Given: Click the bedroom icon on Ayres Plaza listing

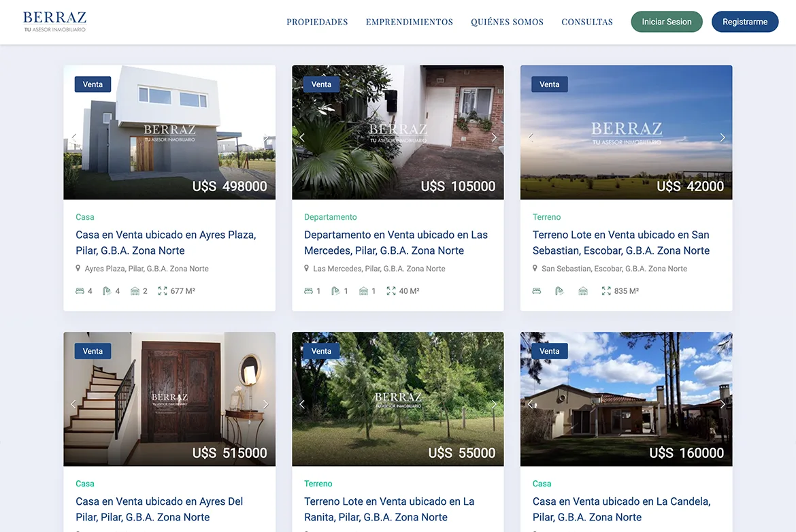Looking at the screenshot, I should 80,291.
